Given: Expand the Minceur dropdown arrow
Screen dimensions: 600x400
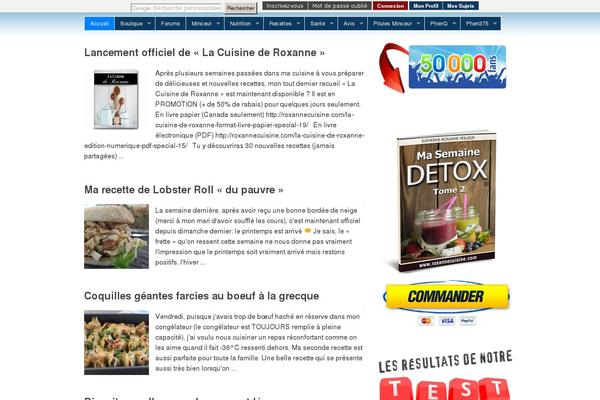Looking at the screenshot, I should coord(218,23).
